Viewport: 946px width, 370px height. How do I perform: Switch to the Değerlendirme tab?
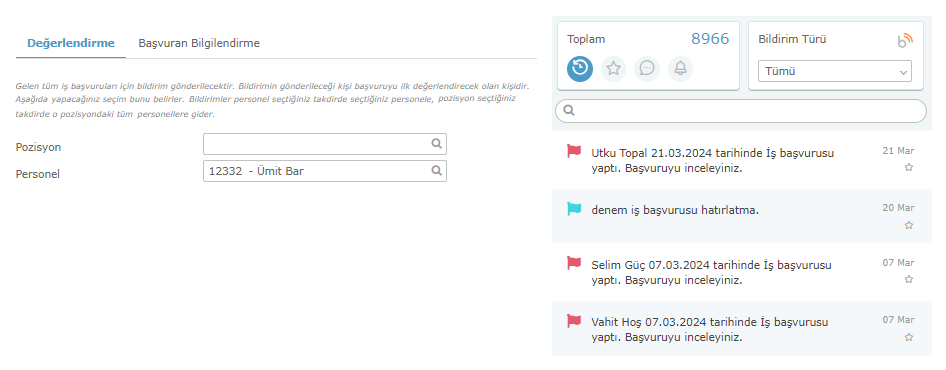[71, 43]
